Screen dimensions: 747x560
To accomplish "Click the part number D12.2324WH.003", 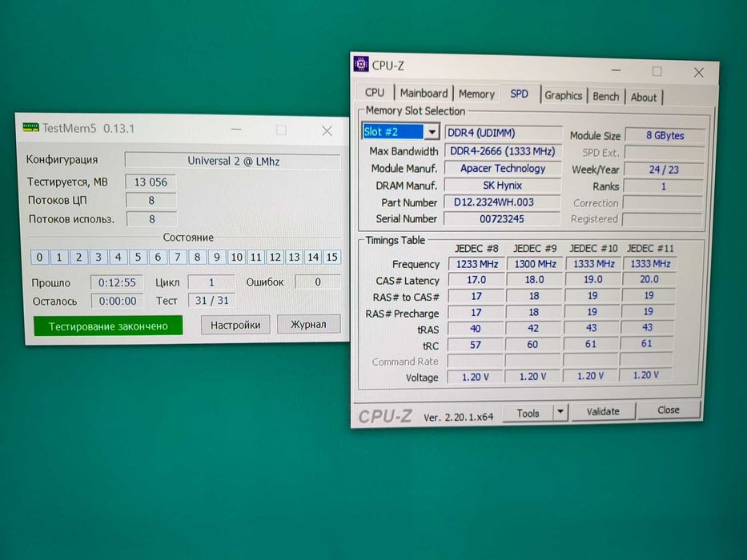I will click(502, 202).
